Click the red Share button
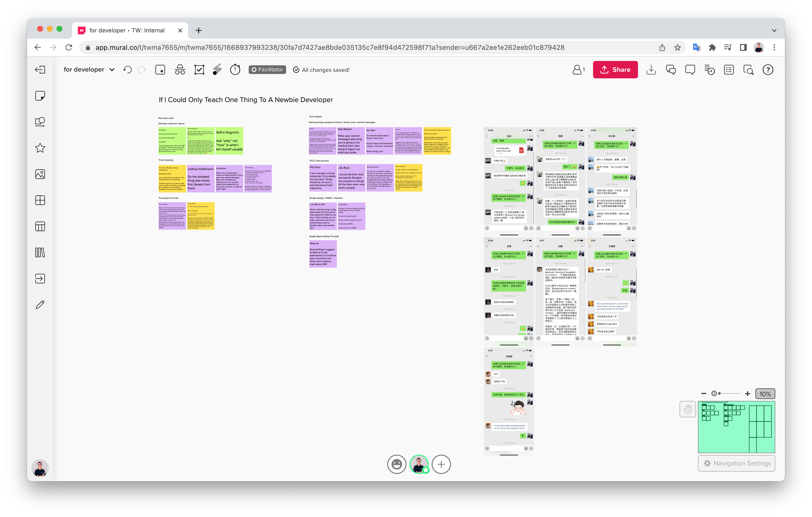 pyautogui.click(x=615, y=69)
